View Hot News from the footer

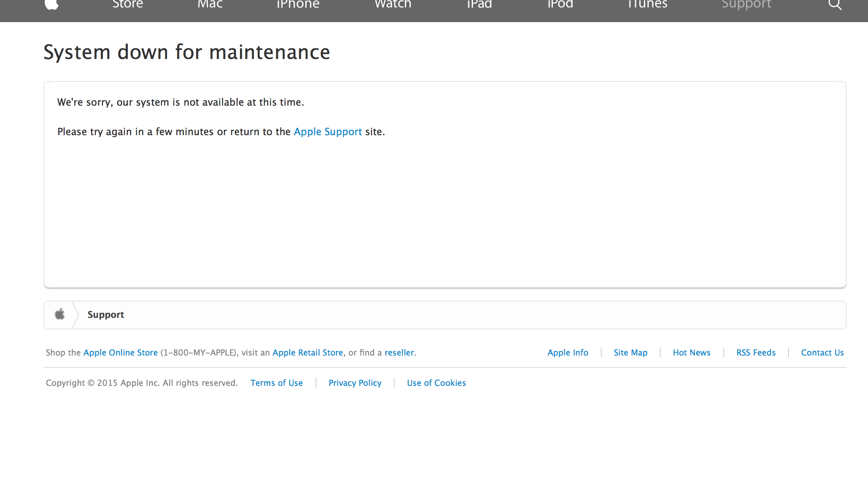[x=692, y=353]
